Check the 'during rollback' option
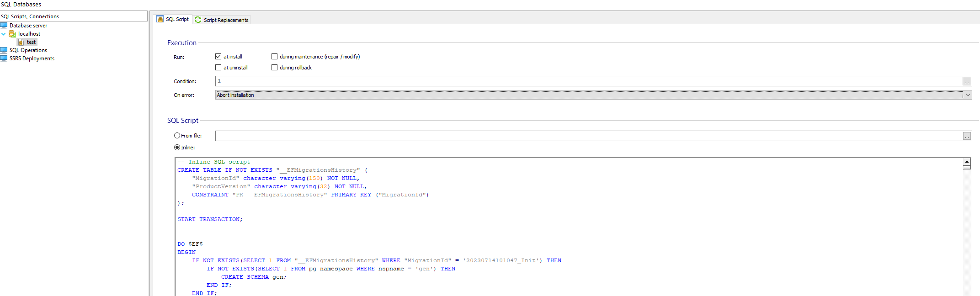 pyautogui.click(x=275, y=68)
